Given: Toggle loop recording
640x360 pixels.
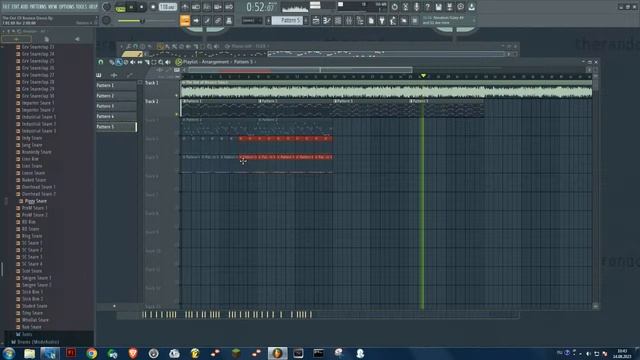Looking at the screenshot, I should pyautogui.click(x=229, y=7).
